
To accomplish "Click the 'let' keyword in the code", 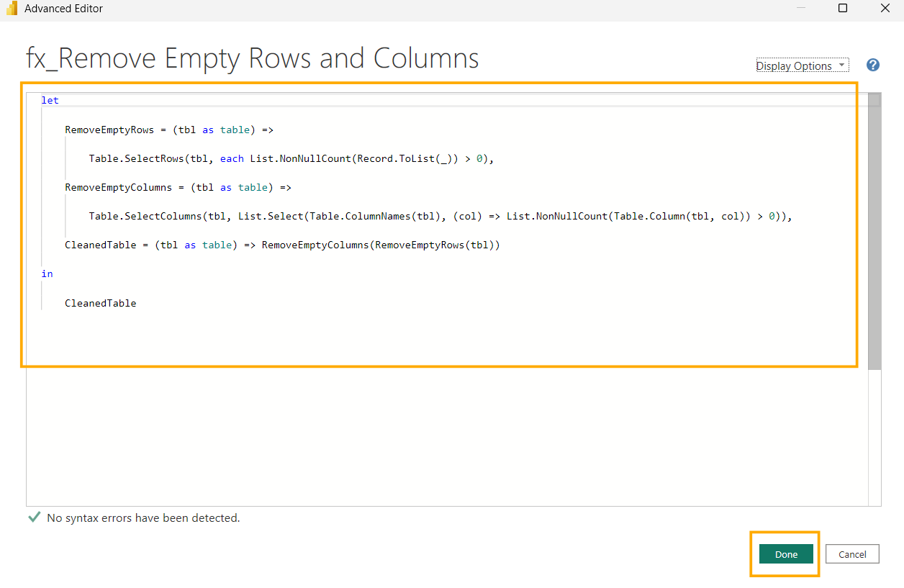I will tap(50, 100).
